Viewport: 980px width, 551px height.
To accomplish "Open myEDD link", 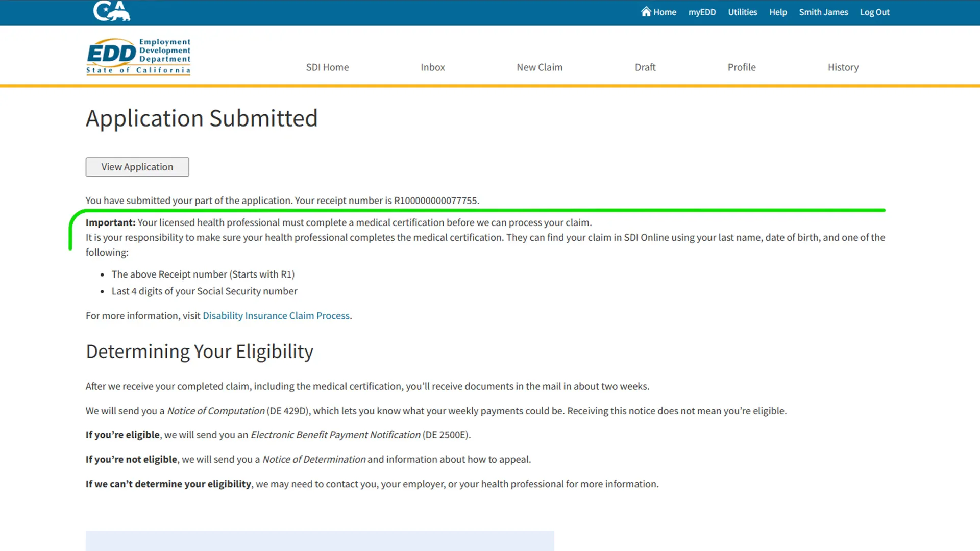I will tap(702, 12).
